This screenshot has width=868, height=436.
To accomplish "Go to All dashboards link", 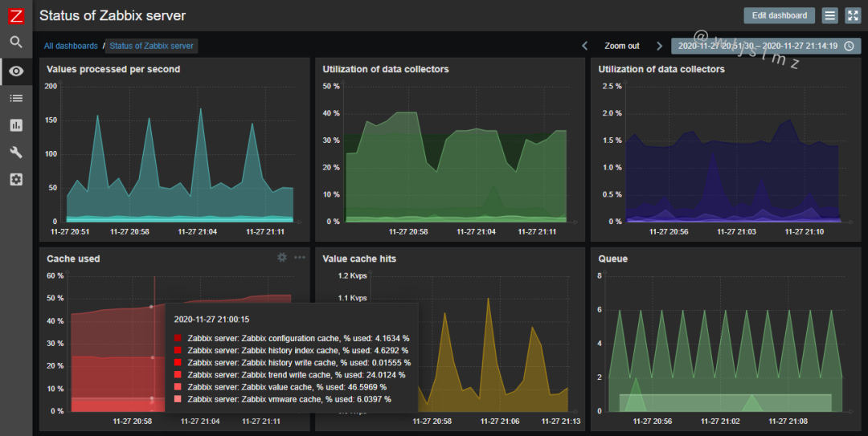I will click(x=71, y=46).
